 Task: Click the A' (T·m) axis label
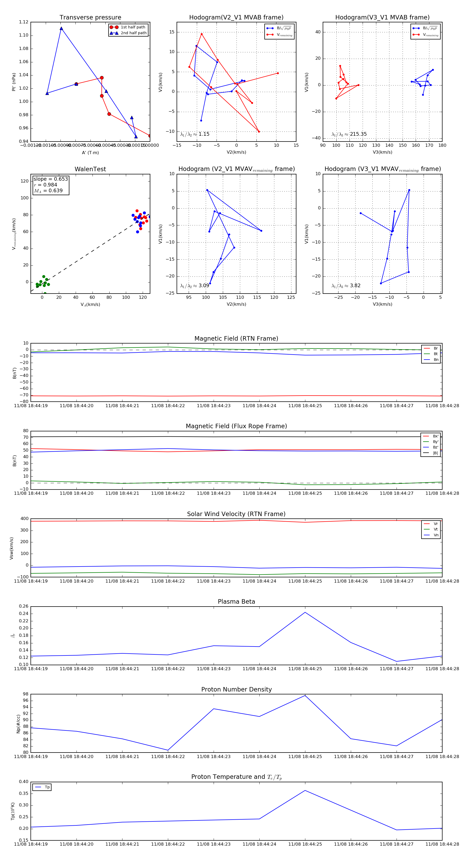click(x=90, y=153)
